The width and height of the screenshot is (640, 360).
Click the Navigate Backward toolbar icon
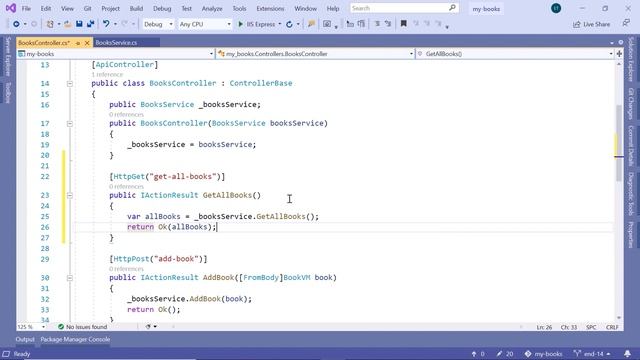16,24
